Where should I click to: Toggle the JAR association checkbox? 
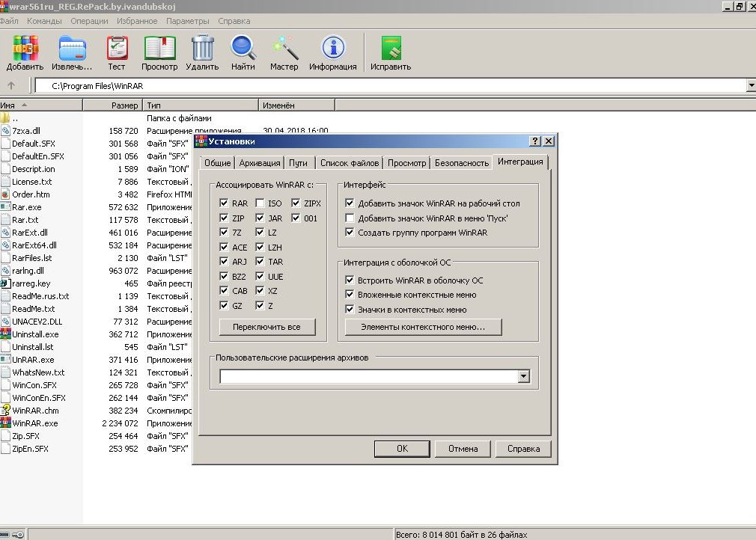260,218
